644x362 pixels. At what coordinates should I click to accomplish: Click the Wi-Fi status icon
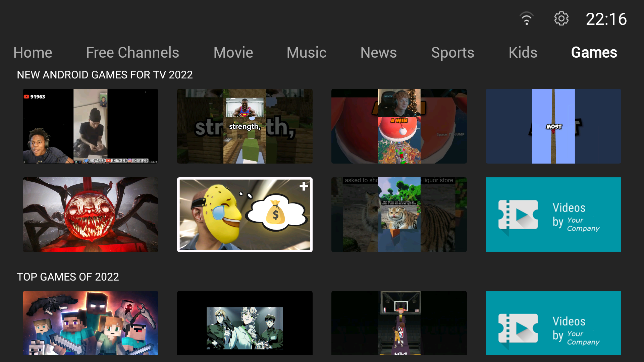[526, 19]
